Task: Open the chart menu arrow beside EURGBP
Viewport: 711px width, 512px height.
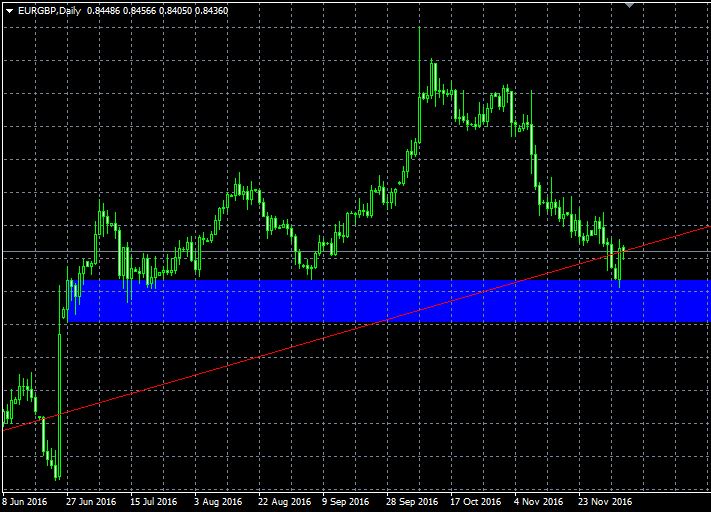Action: click(10, 11)
